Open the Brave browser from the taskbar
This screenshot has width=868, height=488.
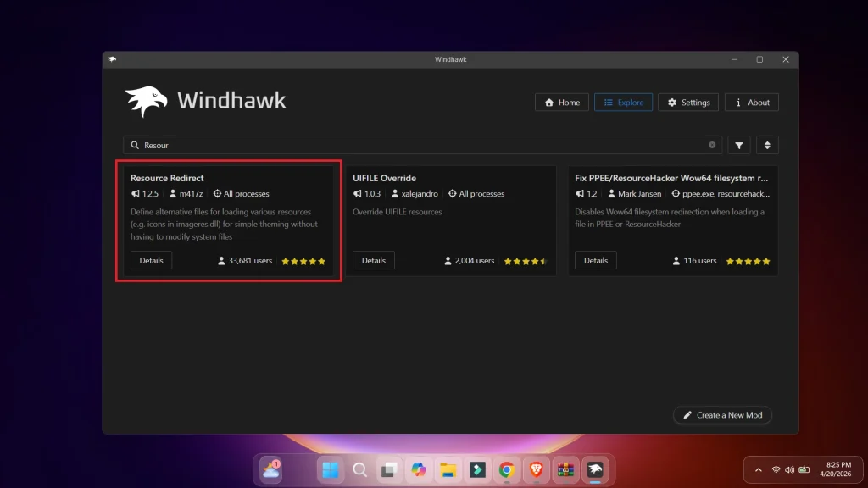(x=535, y=469)
